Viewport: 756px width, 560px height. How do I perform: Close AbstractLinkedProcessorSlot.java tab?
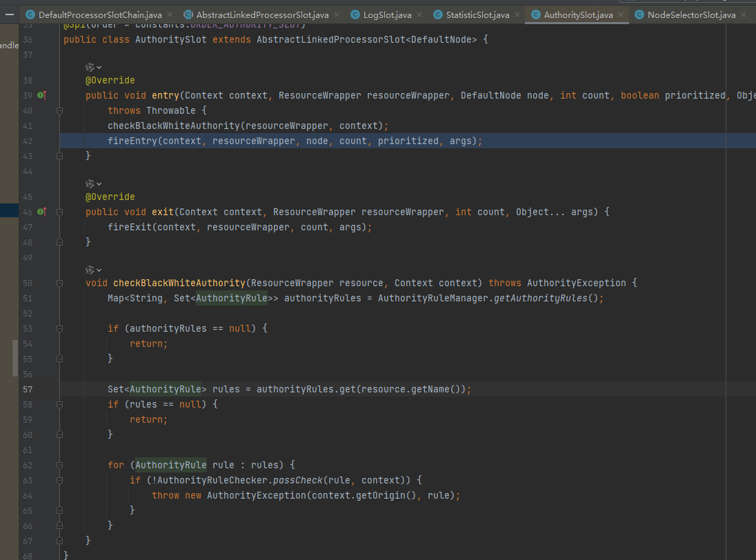click(x=337, y=15)
